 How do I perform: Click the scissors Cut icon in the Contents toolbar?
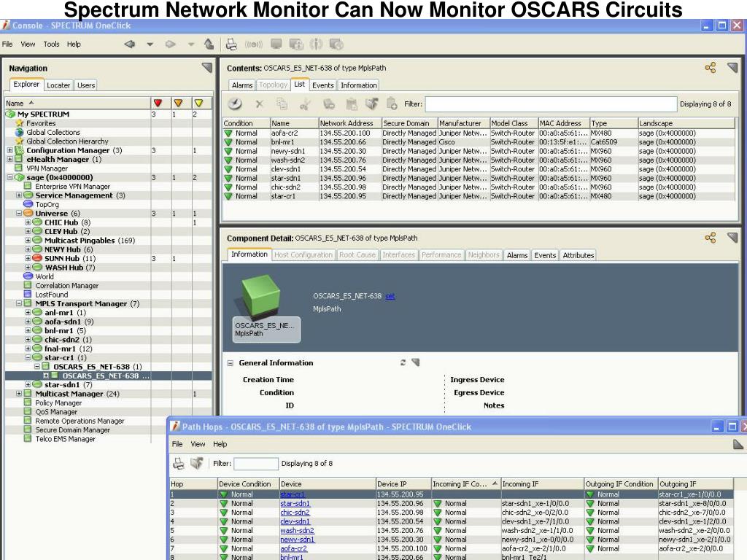tap(306, 104)
